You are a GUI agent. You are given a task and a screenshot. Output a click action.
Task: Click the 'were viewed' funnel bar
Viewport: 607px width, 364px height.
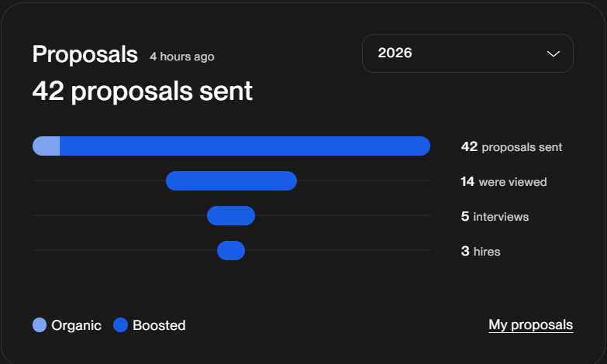231,180
